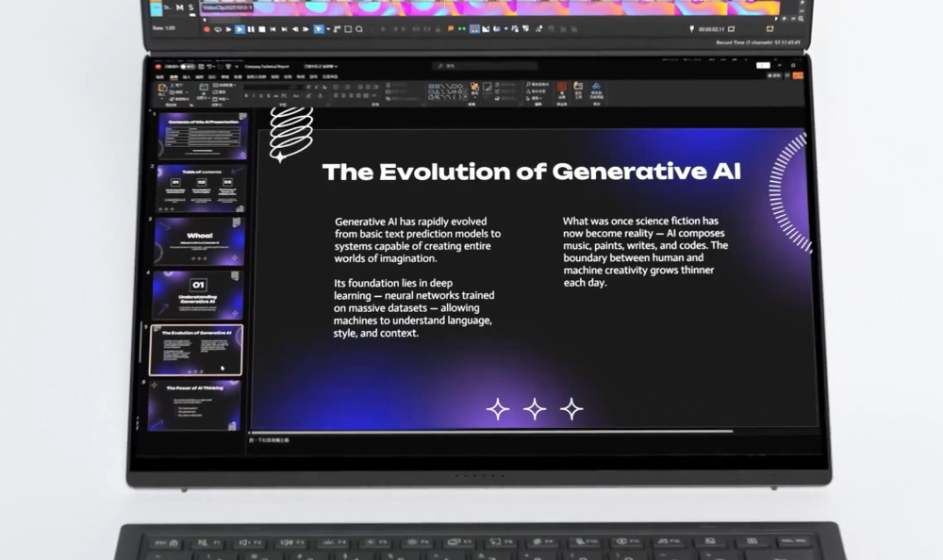The image size is (943, 560).
Task: Click the Record button beside Share in PowerPoint
Action: pos(774,75)
